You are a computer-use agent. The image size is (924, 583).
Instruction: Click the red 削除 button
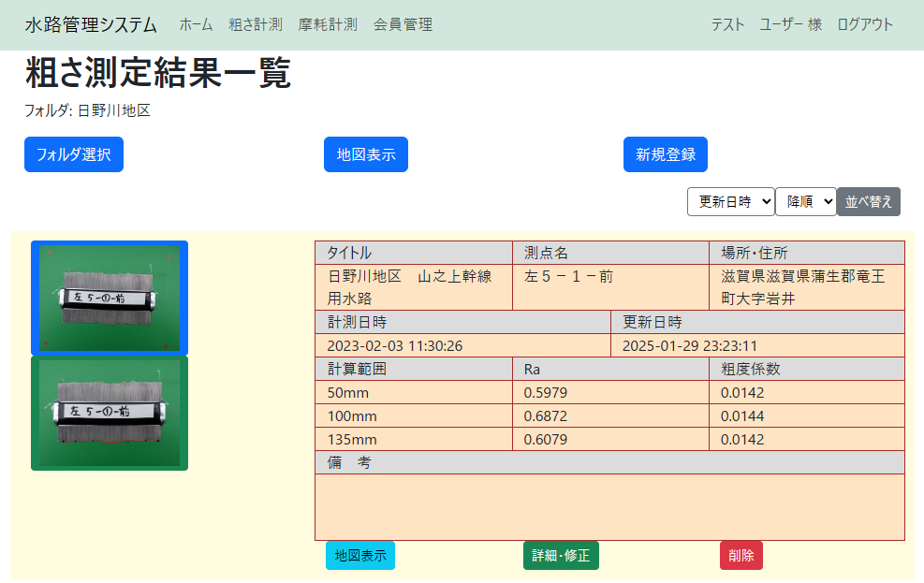pos(741,555)
